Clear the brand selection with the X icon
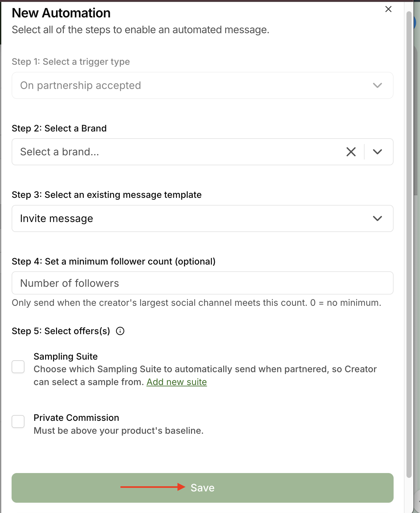Image resolution: width=420 pixels, height=513 pixels. coord(351,152)
